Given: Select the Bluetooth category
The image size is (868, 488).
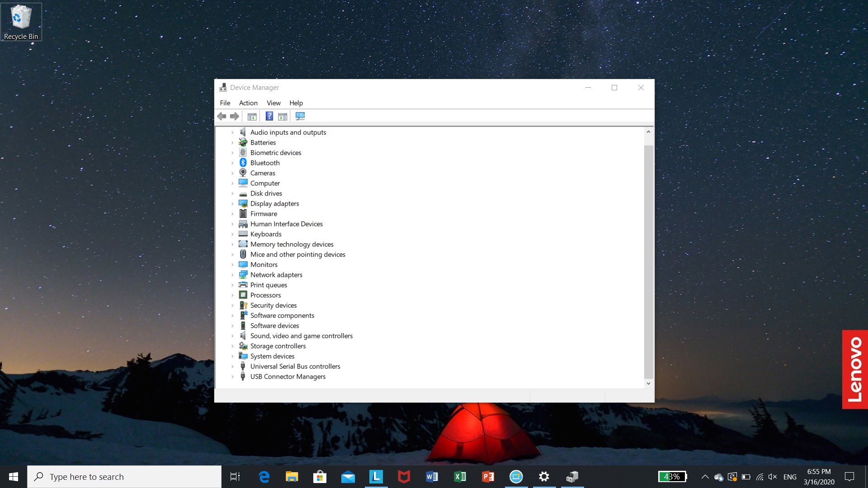Looking at the screenshot, I should [264, 162].
